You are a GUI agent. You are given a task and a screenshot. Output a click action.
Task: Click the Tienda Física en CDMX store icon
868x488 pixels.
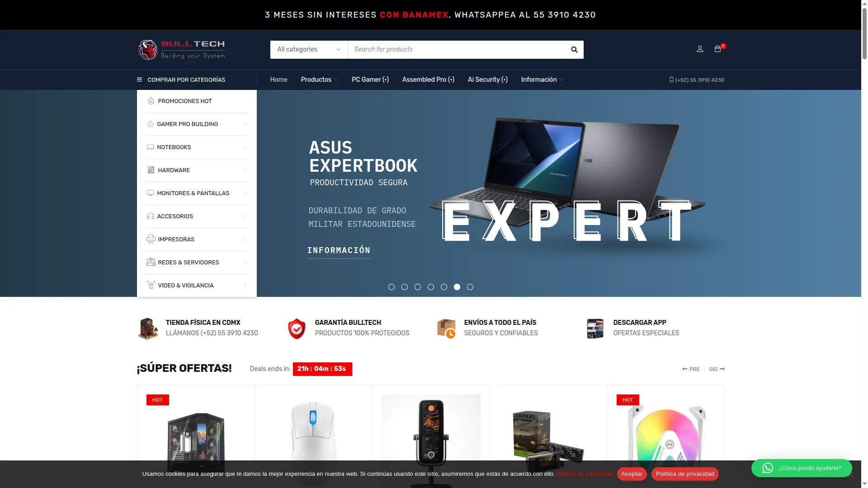point(148,328)
